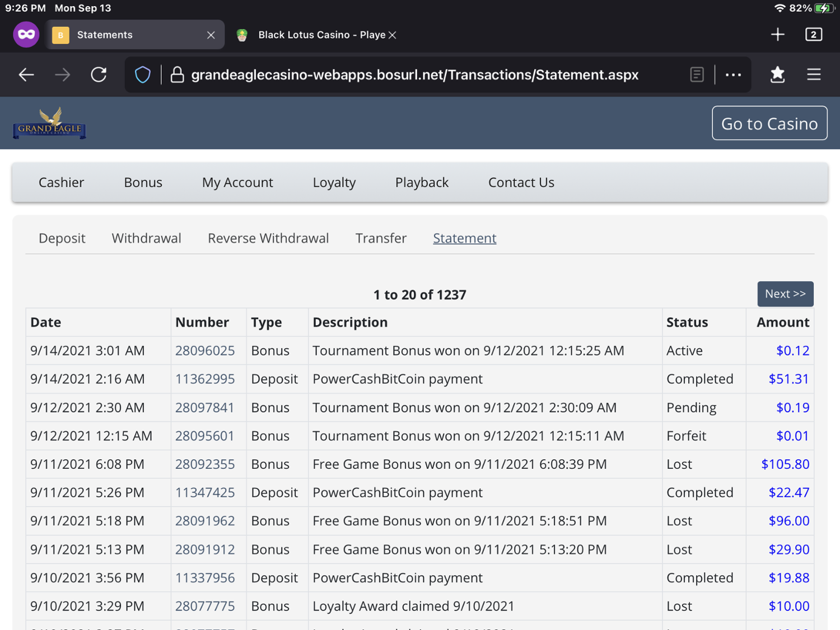Switch to the Deposit tab

click(62, 238)
